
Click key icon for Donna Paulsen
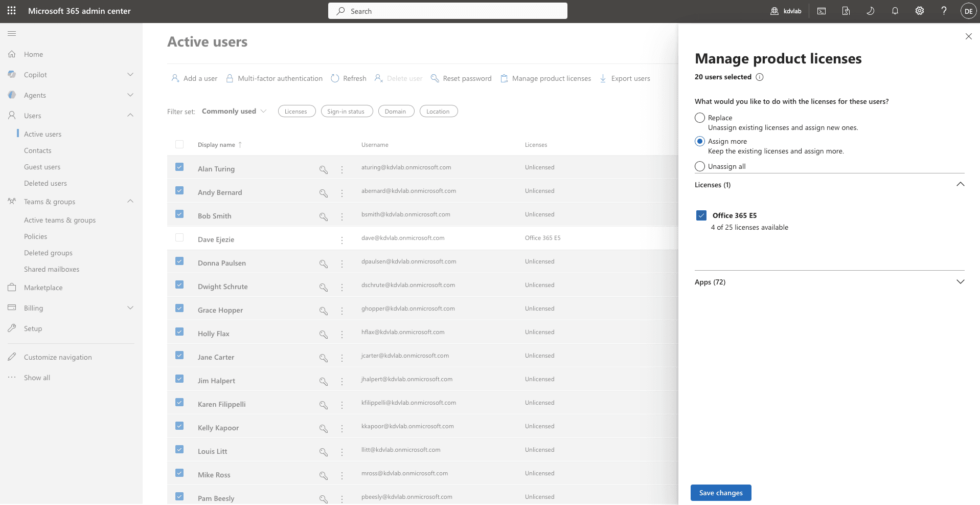click(324, 264)
